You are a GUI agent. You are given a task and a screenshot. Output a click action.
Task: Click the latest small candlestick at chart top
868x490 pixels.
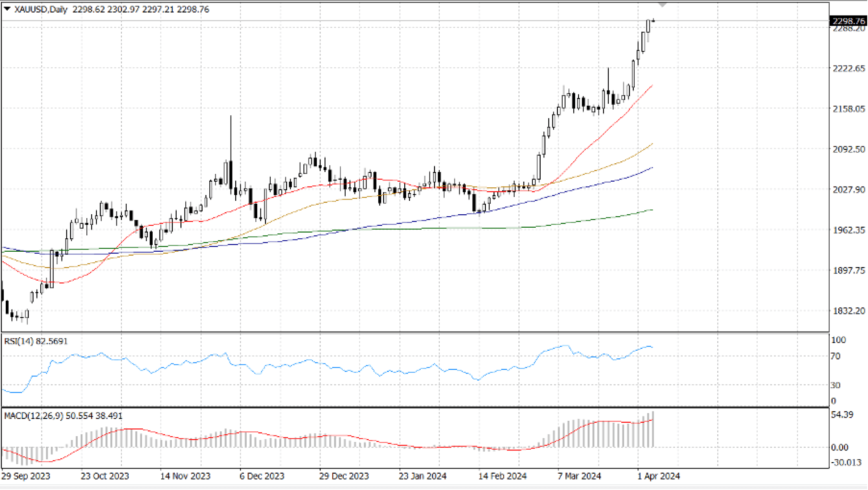click(x=653, y=20)
